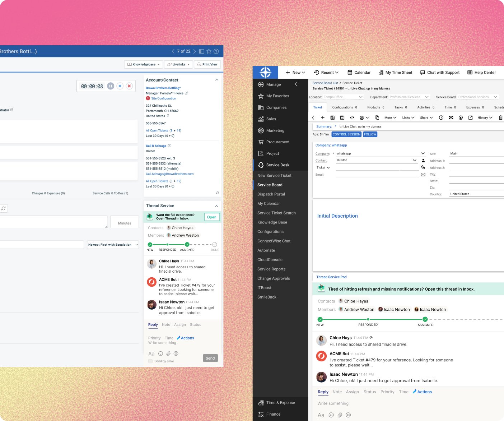Open the Print icon in the ticket toolbar
This screenshot has height=421, width=504.
coord(362,117)
